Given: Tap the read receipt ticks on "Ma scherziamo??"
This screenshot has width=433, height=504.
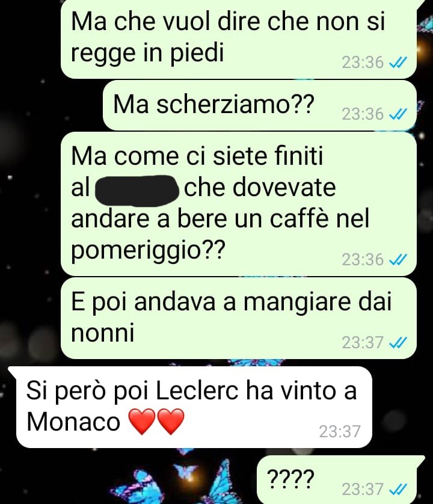Looking at the screenshot, I should 398,114.
